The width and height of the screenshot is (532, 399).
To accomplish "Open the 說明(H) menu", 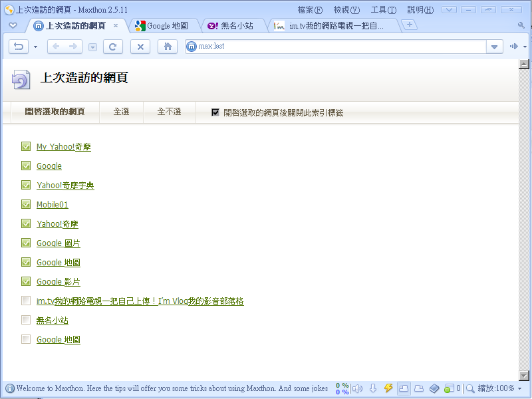I will coord(420,10).
